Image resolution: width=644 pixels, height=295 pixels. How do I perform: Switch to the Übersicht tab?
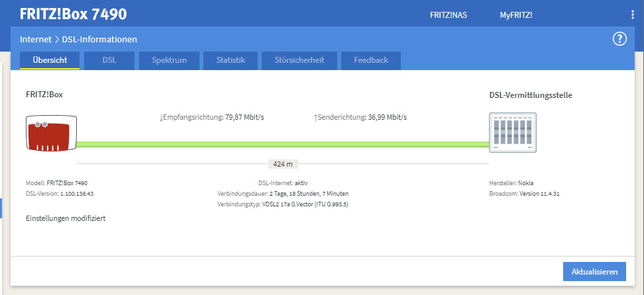(x=50, y=60)
